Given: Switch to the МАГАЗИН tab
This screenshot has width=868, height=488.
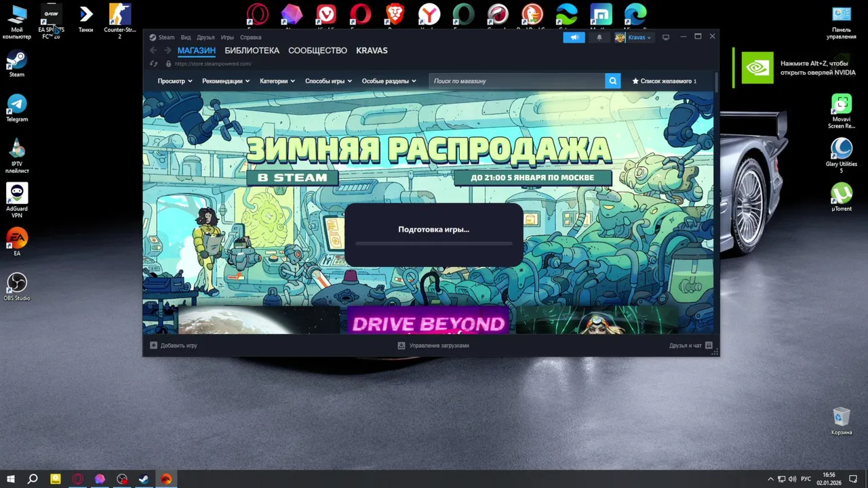Looking at the screenshot, I should point(197,51).
